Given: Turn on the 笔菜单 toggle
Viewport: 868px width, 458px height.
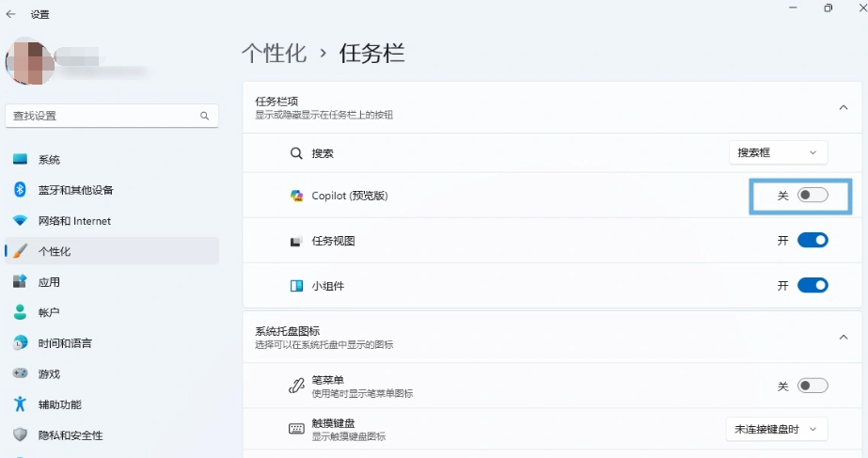Looking at the screenshot, I should tap(813, 386).
